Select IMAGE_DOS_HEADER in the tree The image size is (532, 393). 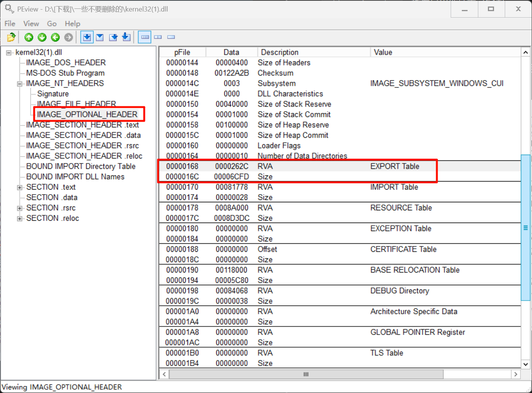pos(66,63)
